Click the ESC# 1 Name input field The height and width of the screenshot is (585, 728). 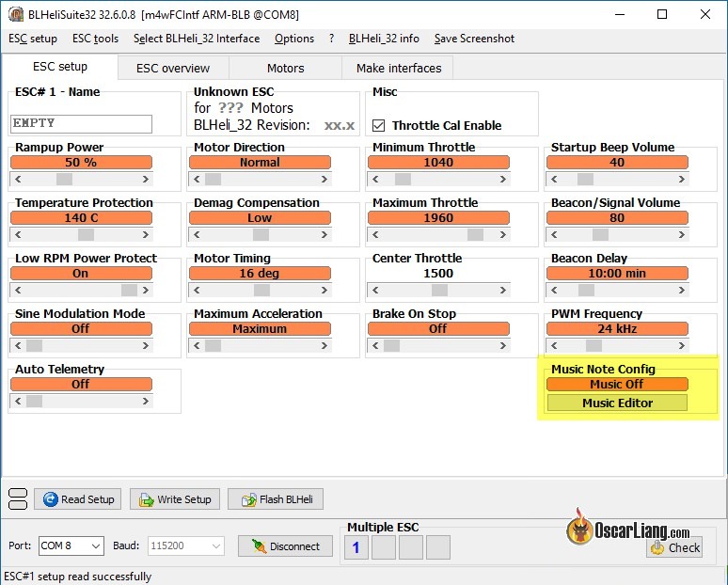pyautogui.click(x=81, y=123)
